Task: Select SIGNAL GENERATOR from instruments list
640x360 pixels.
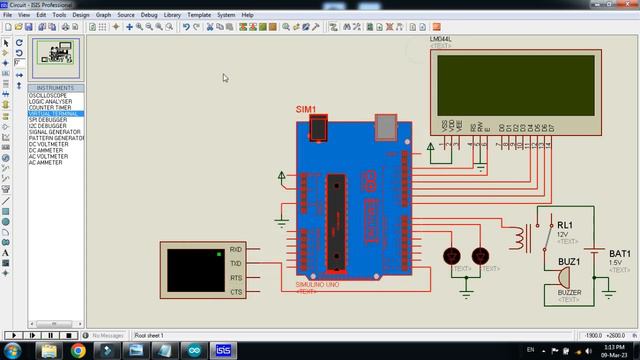Action: [56, 132]
